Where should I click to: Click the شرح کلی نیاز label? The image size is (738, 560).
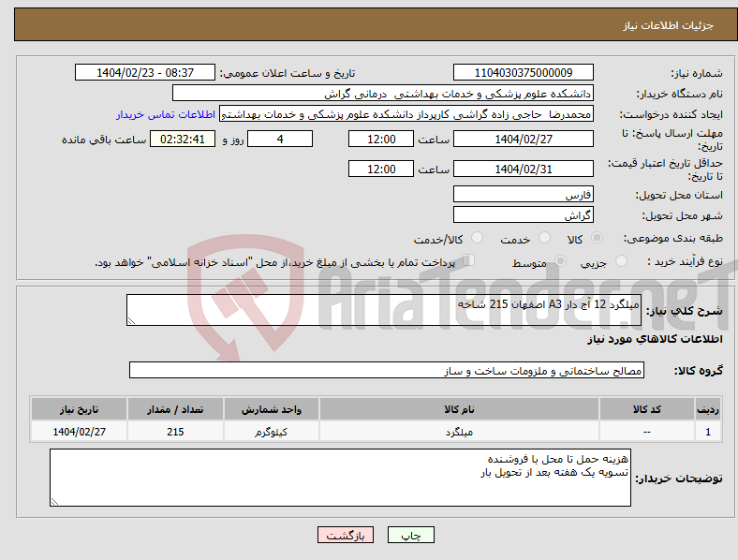(685, 311)
